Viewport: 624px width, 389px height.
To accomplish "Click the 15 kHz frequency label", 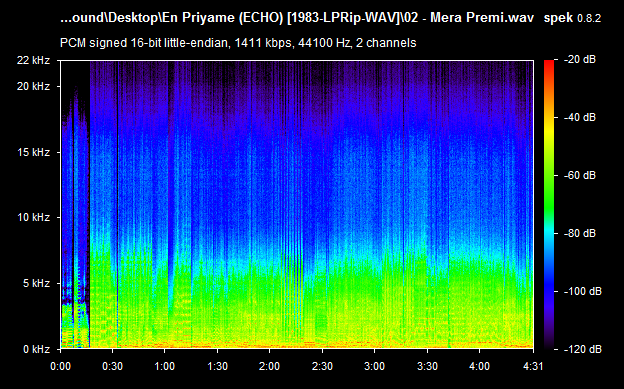I will [x=33, y=152].
